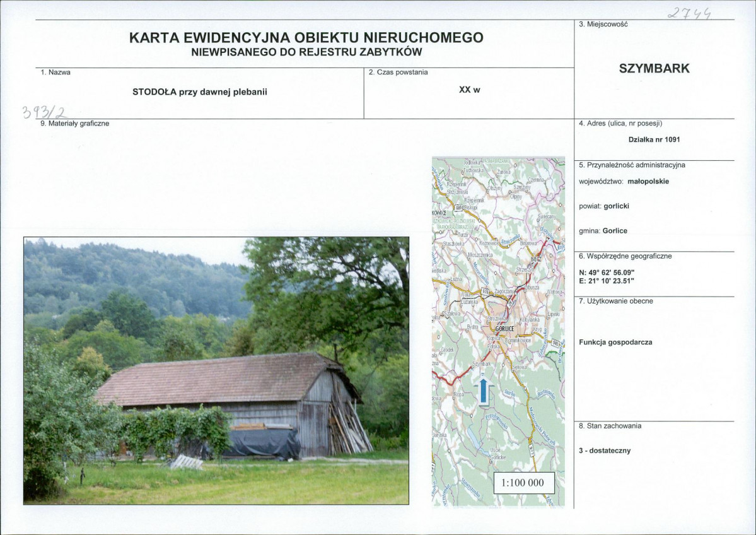Click the '8. Stan zachowania' label

point(610,426)
